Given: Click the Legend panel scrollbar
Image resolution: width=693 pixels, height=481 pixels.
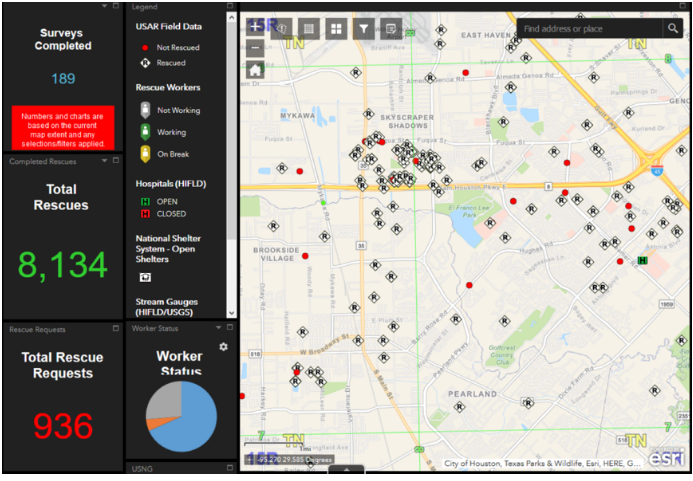Looking at the screenshot, I should [232, 120].
